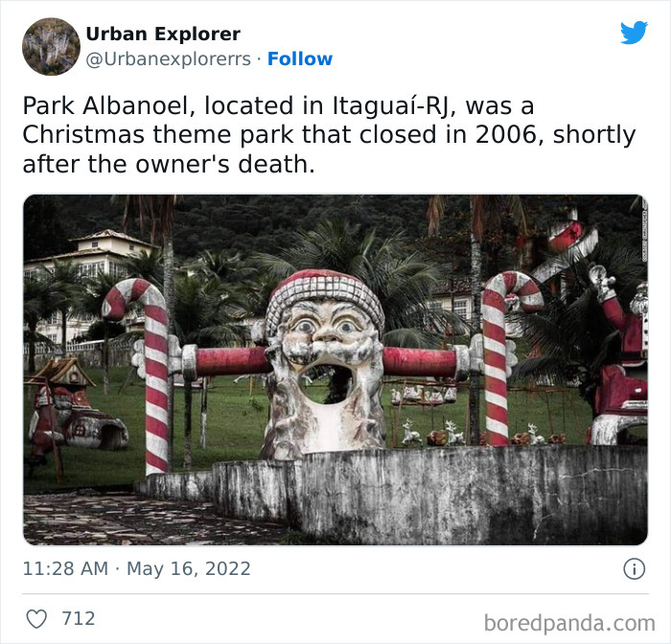This screenshot has width=671, height=644.
Task: Like the tweet with the heart icon
Action: (x=36, y=619)
